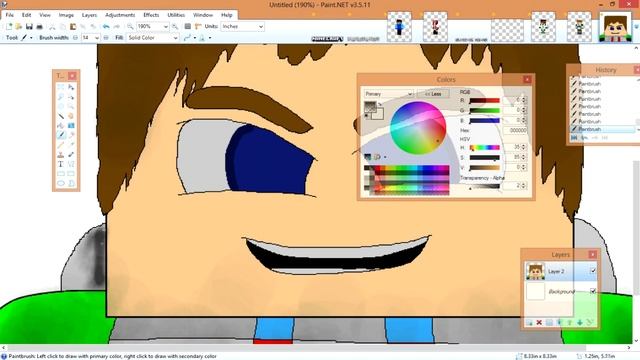Select the Ellipse Select tool

tap(61, 106)
